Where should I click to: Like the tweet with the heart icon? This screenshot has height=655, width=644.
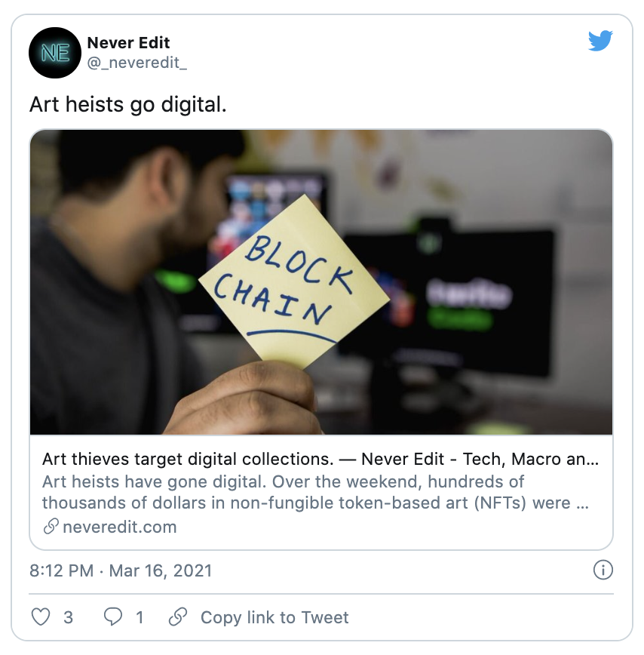(x=41, y=617)
